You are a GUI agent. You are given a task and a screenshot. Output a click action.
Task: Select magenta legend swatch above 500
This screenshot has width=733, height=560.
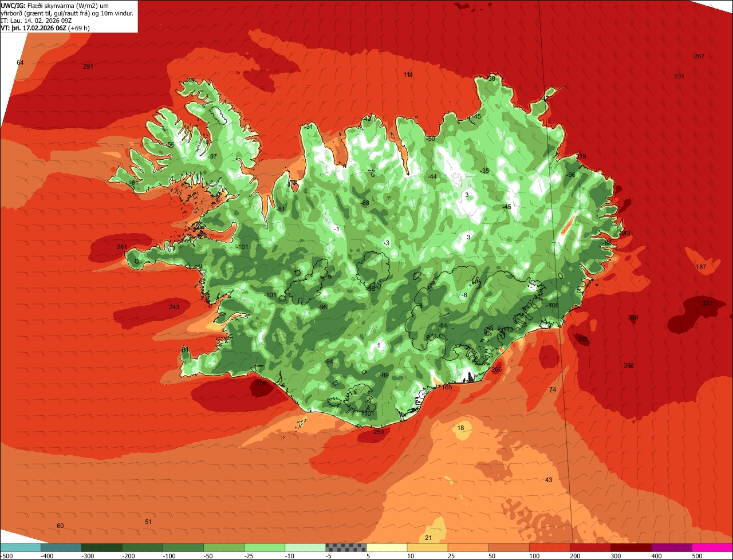712,547
